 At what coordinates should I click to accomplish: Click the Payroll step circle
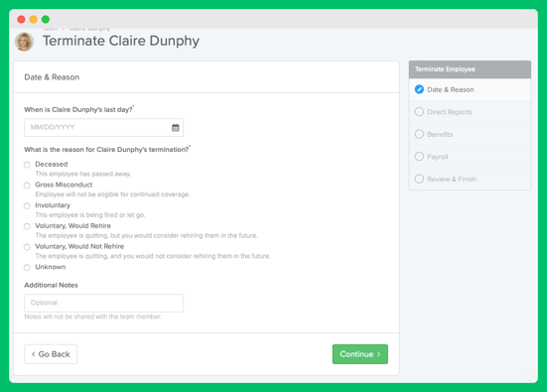(x=419, y=156)
